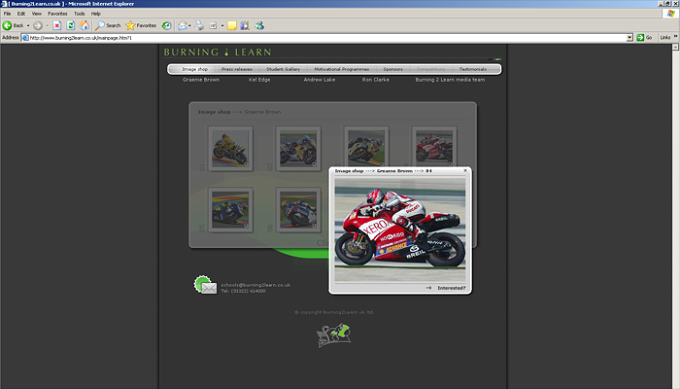The width and height of the screenshot is (680, 389).
Task: Expand the Back button history dropdown arrow
Action: [28, 26]
